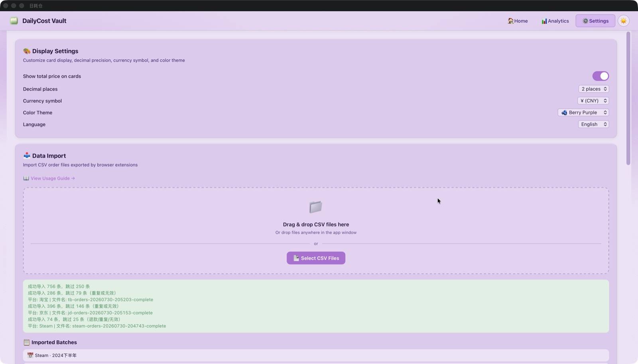Viewport: 638px width, 364px height.
Task: Click the log line "成功导入 396 条，跳过 146 条"
Action: click(x=73, y=306)
